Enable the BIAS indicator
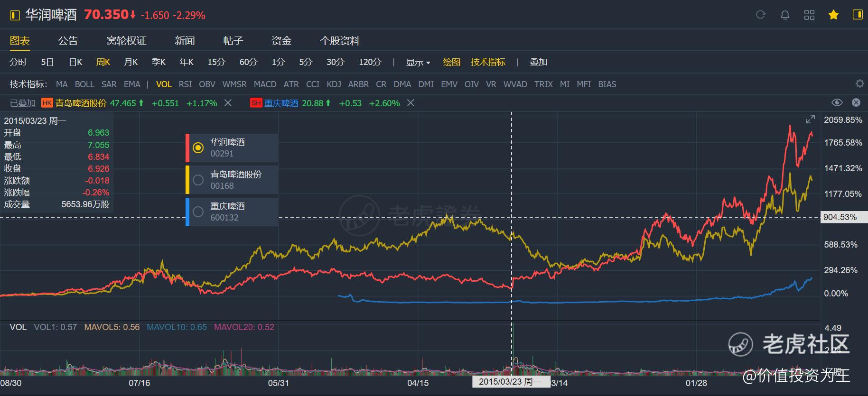The image size is (868, 396). (607, 84)
